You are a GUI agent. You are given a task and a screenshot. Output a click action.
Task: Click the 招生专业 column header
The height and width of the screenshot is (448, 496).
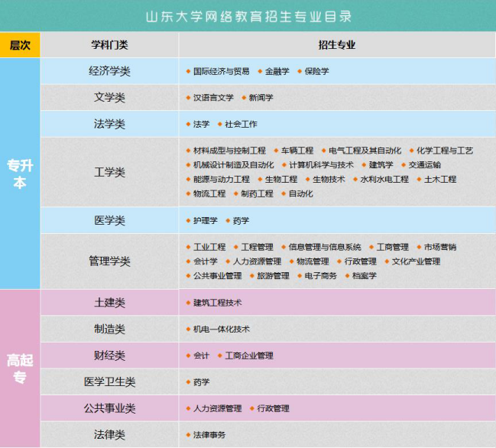tap(336, 45)
